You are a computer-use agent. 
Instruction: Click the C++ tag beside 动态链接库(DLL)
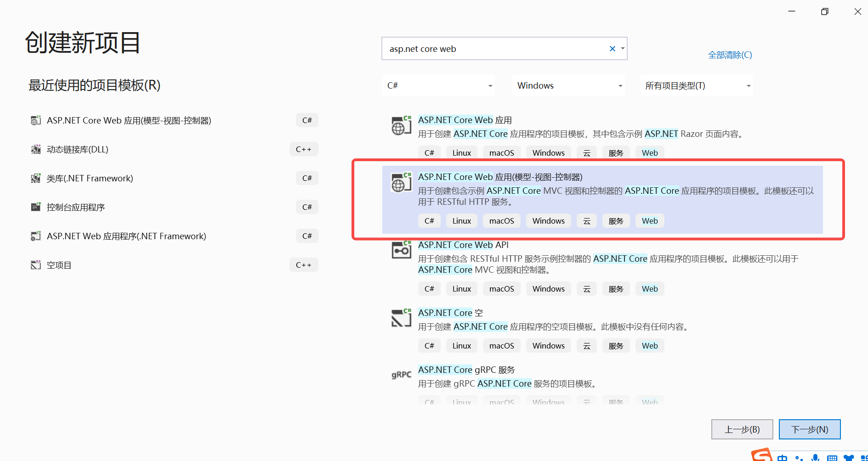coord(304,149)
